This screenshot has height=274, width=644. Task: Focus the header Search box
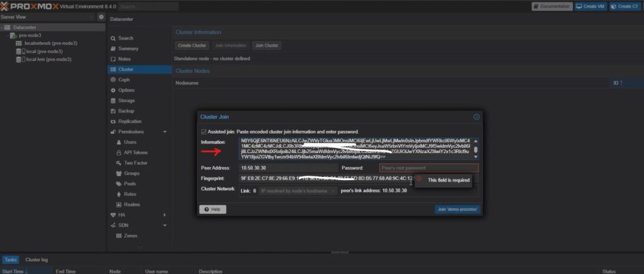coord(148,6)
